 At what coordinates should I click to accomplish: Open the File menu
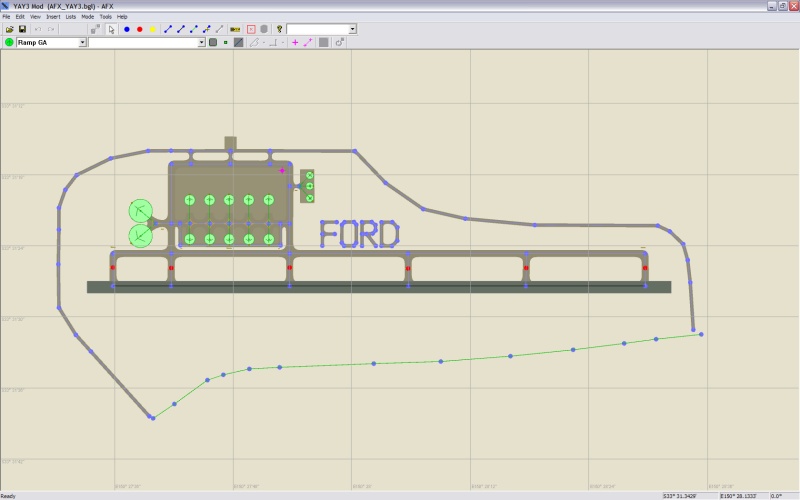point(6,16)
